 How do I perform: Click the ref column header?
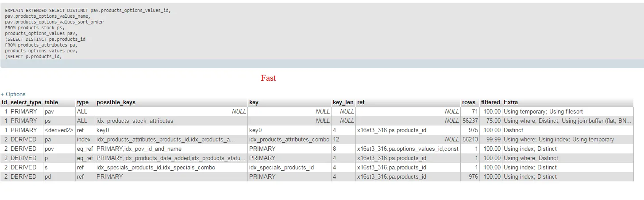point(361,102)
